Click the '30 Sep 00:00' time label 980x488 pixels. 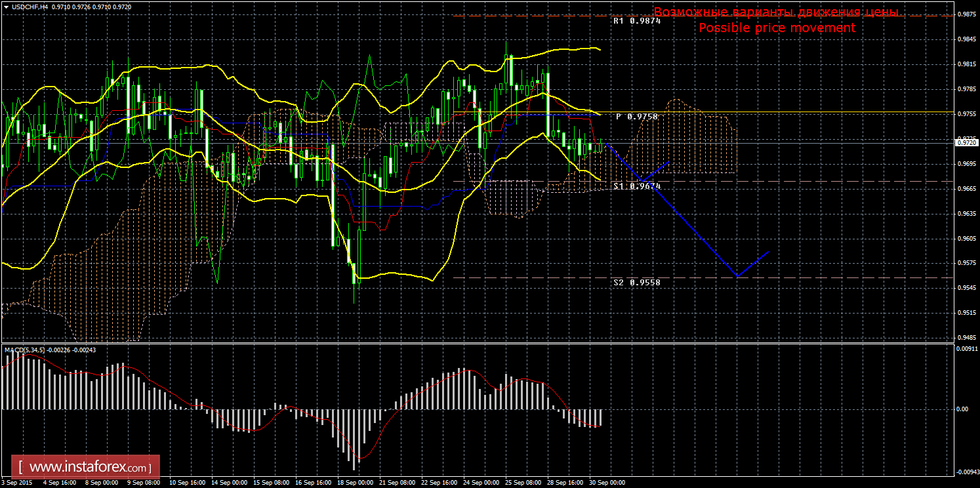click(x=606, y=482)
